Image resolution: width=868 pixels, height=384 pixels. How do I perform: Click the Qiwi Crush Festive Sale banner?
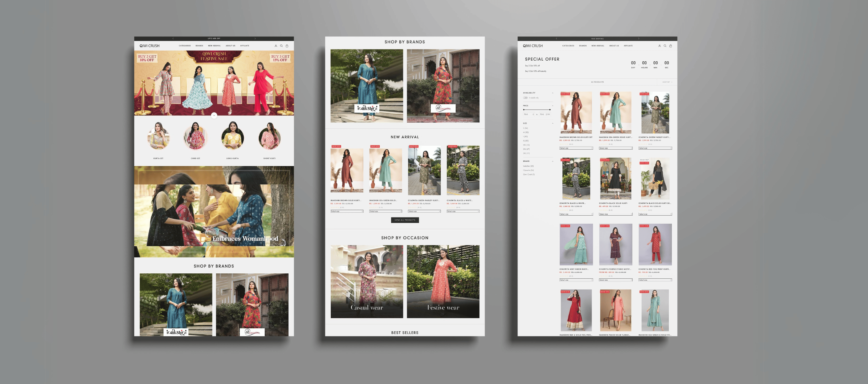coord(214,83)
